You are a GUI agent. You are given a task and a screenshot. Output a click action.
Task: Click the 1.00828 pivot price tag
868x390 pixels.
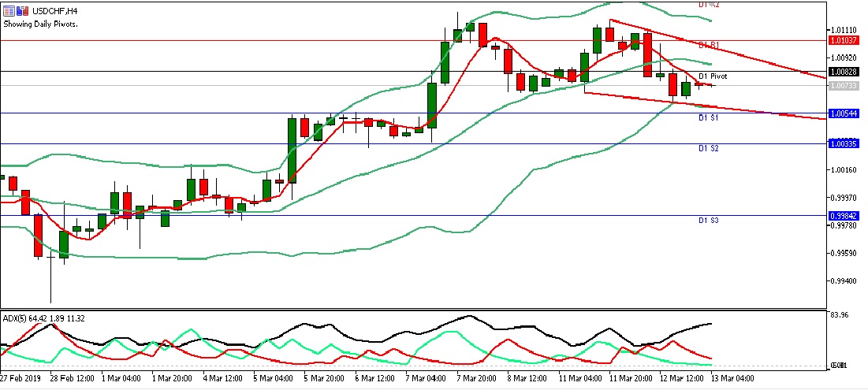click(x=845, y=72)
